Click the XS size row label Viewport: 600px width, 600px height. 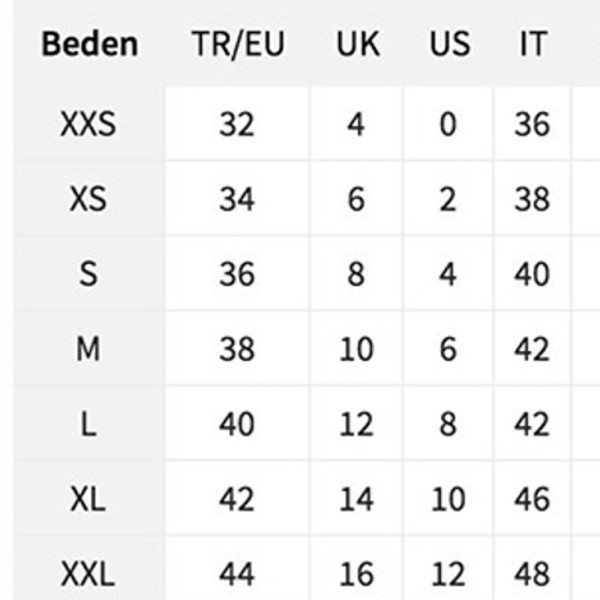tap(88, 199)
